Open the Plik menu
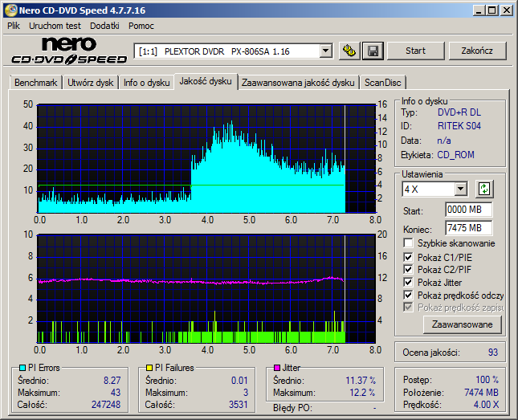This screenshot has width=518, height=420. (x=14, y=26)
